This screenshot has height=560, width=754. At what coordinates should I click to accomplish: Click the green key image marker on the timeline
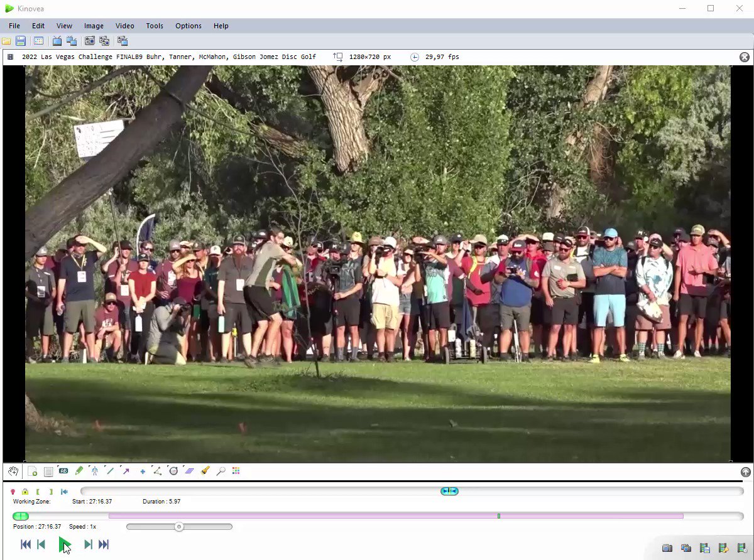pos(499,516)
